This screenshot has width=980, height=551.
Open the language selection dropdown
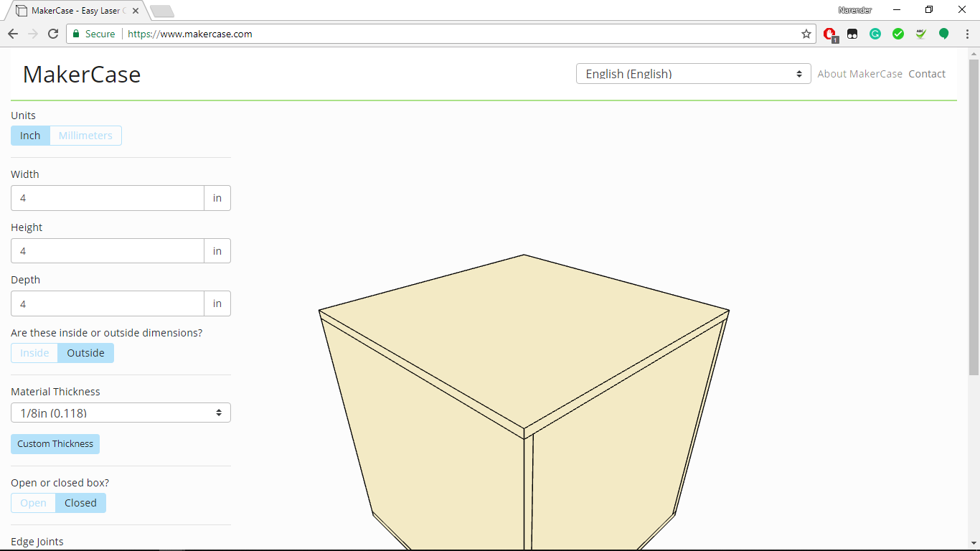coord(694,74)
